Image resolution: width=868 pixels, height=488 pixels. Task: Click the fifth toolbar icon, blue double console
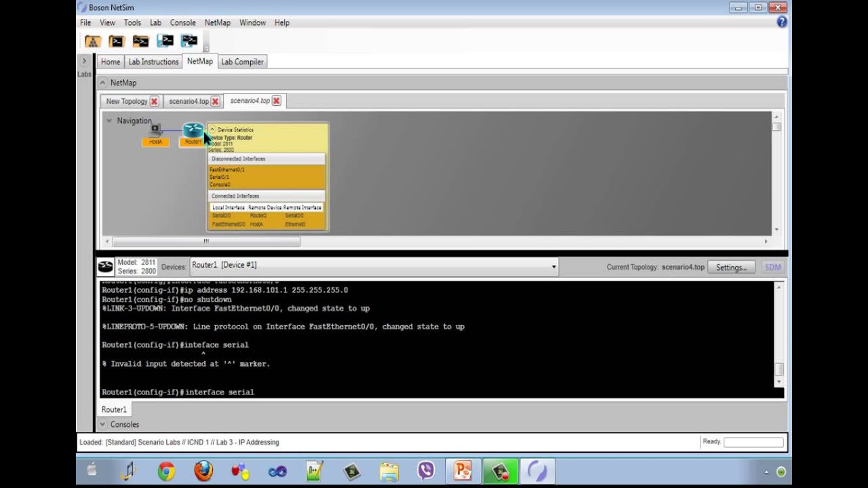coord(189,41)
